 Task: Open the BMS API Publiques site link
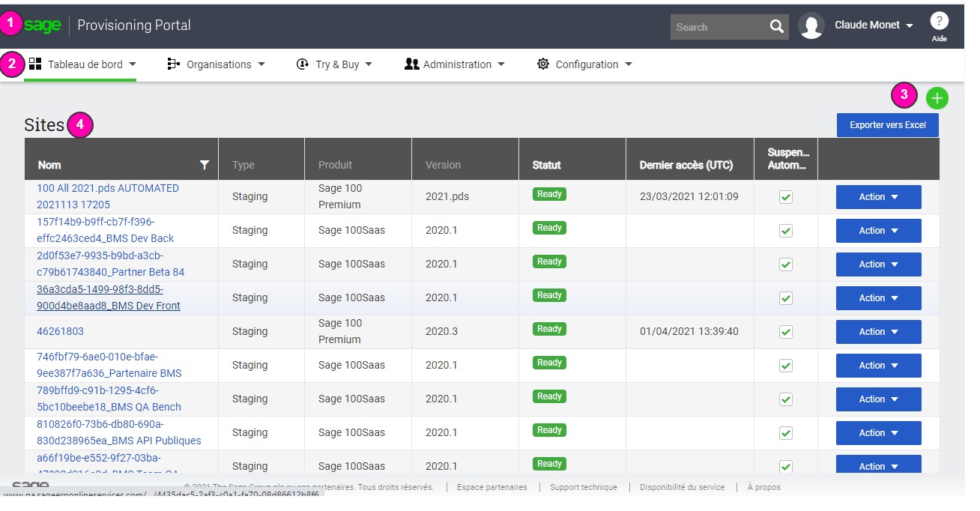[119, 432]
